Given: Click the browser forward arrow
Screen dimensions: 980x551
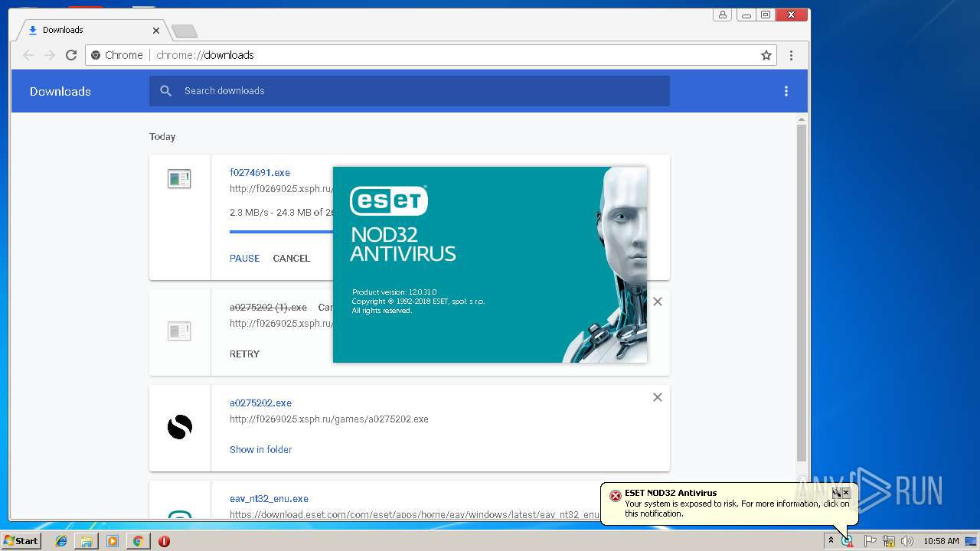Looking at the screenshot, I should 50,55.
